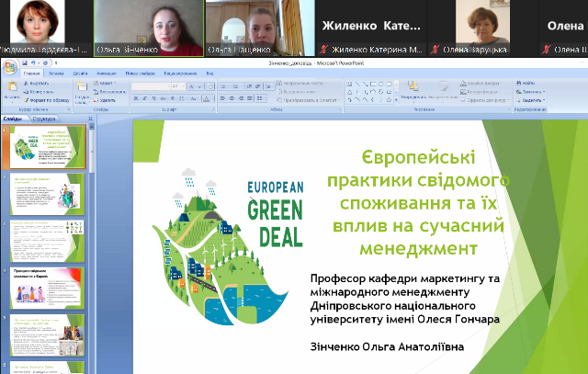This screenshot has height=374, width=588.
Task: Select slide 4 thumbnail in the slides pane
Action: (x=47, y=289)
